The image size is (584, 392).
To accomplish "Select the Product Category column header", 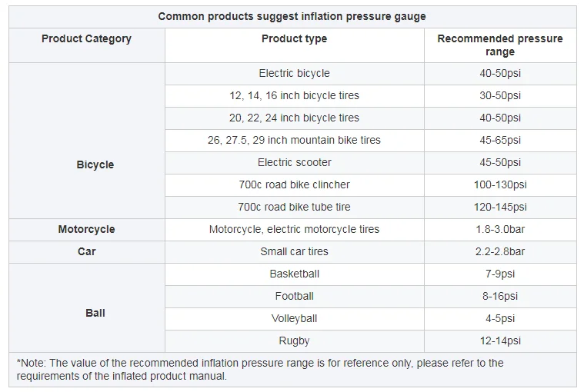I will point(86,38).
